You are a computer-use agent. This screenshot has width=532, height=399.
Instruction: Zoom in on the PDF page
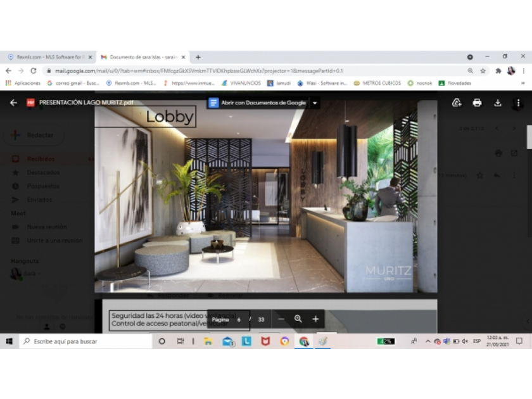point(315,319)
